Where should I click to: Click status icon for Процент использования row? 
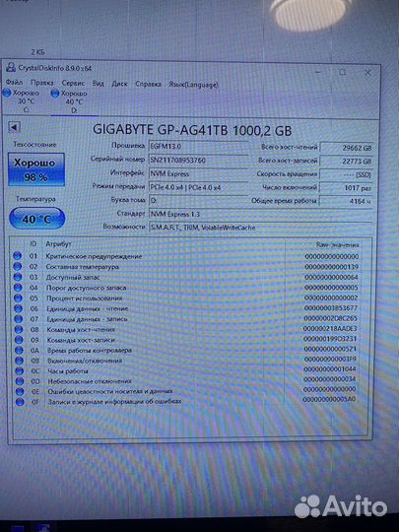pos(18,299)
